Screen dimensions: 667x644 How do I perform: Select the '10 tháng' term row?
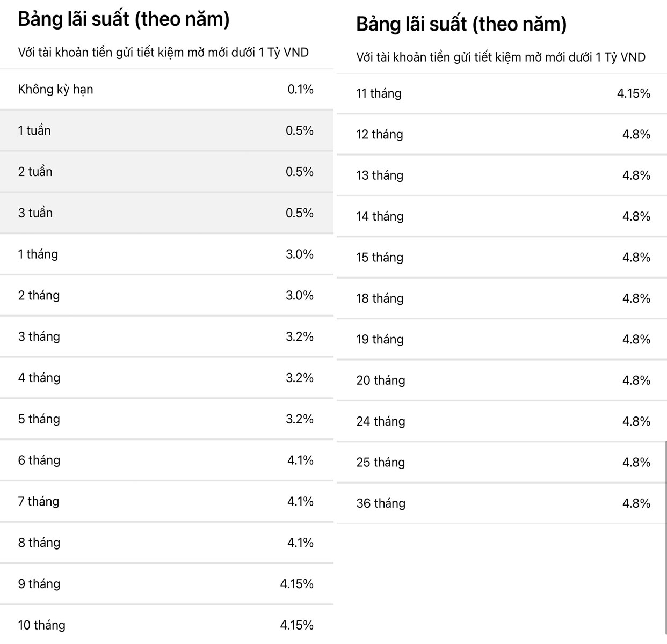166,625
